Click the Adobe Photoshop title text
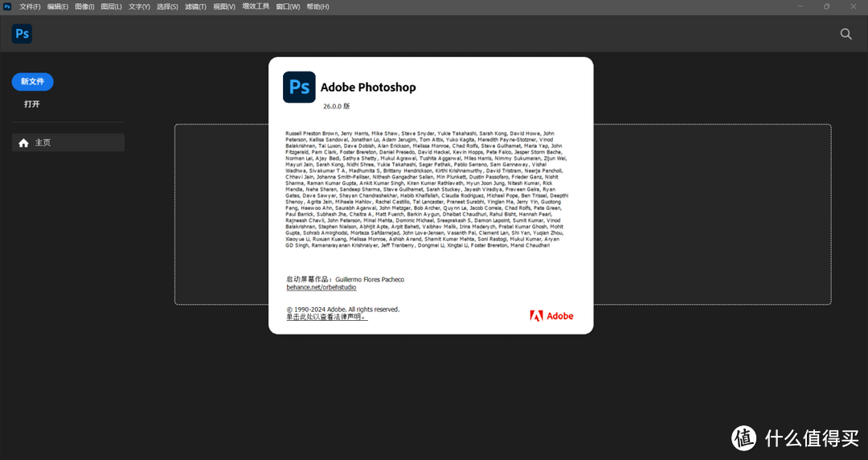This screenshot has width=868, height=460. click(368, 87)
